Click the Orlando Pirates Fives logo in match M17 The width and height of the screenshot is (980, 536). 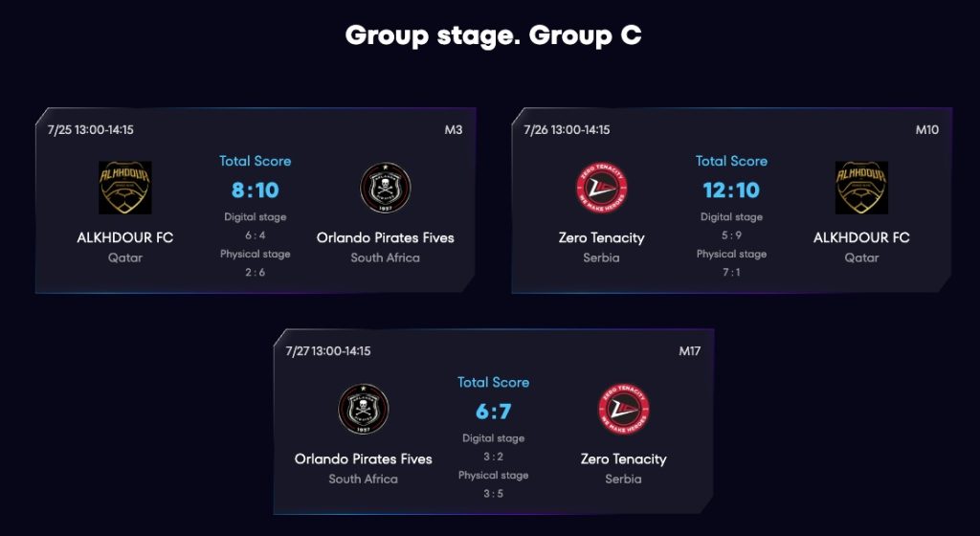point(363,409)
